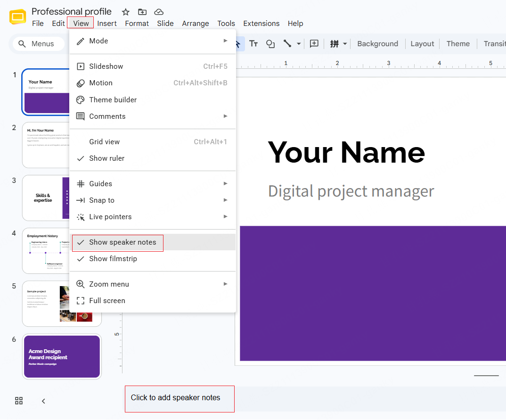Collapse the filmstrip with chevron arrow
Image resolution: width=506 pixels, height=420 pixels.
point(43,401)
